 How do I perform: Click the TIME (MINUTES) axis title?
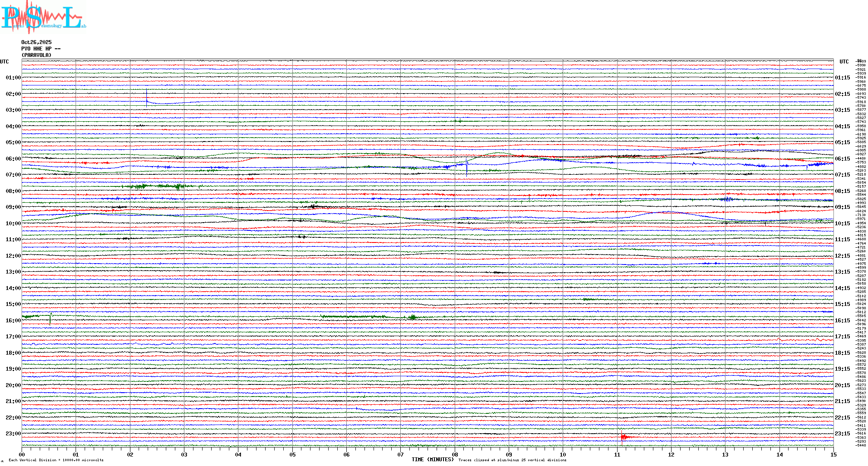(432, 460)
